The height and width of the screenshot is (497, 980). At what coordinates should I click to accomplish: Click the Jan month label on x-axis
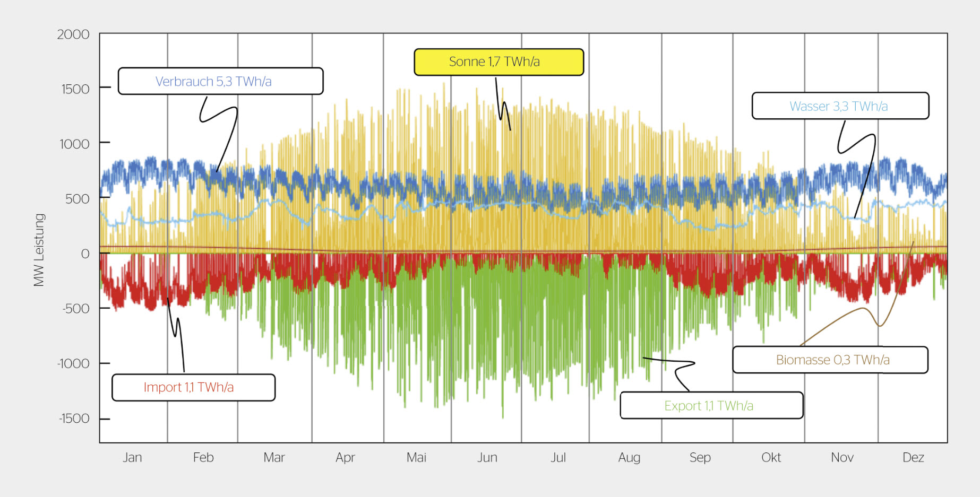click(x=132, y=457)
